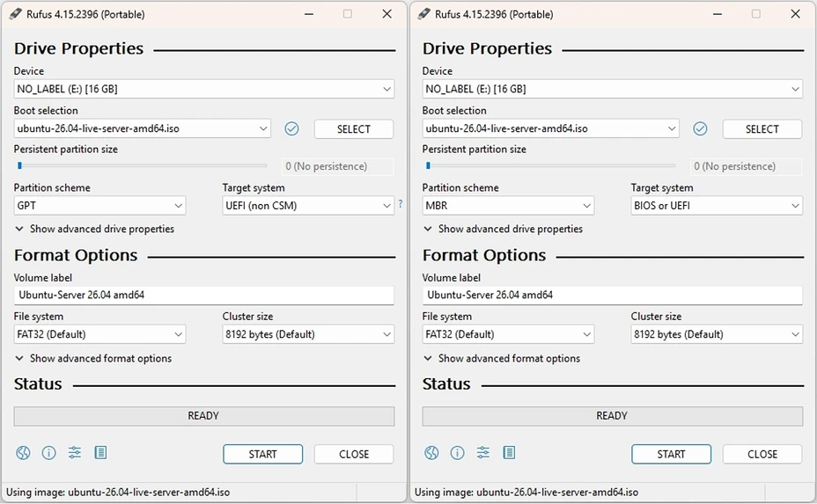Expand advanced format options in right window
Image resolution: width=817 pixels, height=504 pixels.
[x=502, y=359]
